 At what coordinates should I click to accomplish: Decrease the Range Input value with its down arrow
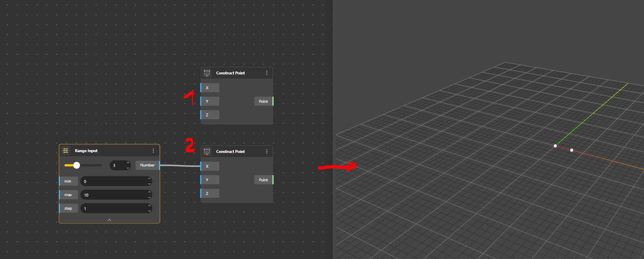pos(128,168)
